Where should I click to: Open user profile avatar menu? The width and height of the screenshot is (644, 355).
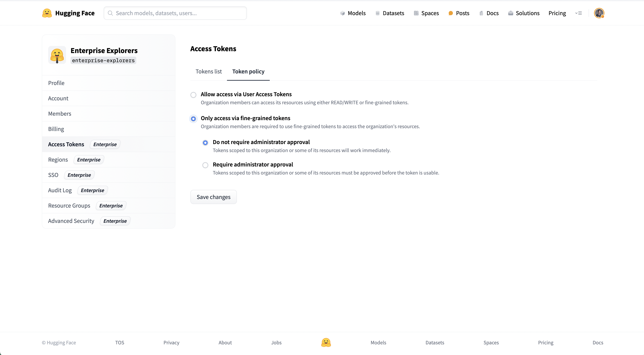[599, 13]
